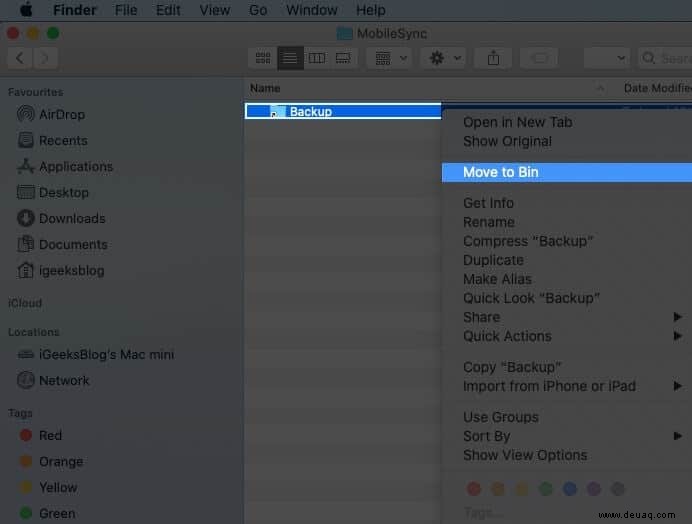Switch to column view
The width and height of the screenshot is (692, 524).
tap(317, 58)
